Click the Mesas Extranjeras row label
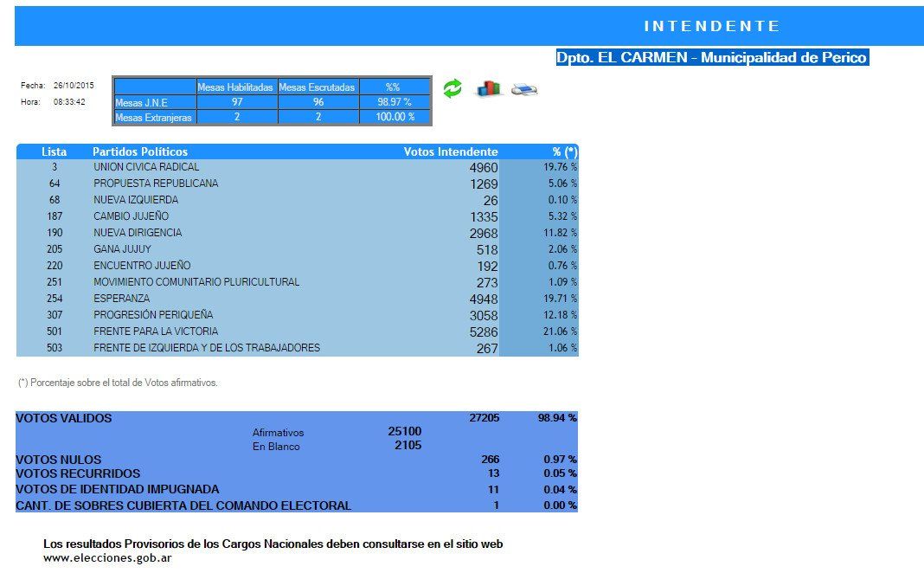This screenshot has width=924, height=573. click(153, 118)
